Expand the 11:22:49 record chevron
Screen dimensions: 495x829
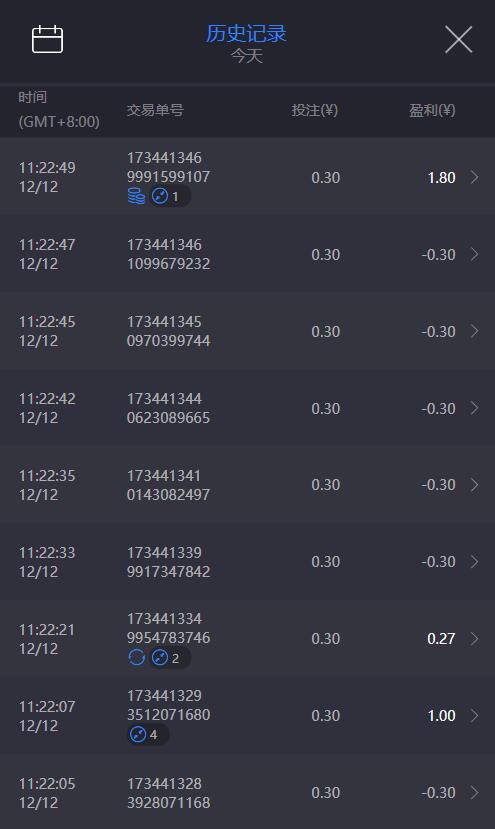coord(474,177)
